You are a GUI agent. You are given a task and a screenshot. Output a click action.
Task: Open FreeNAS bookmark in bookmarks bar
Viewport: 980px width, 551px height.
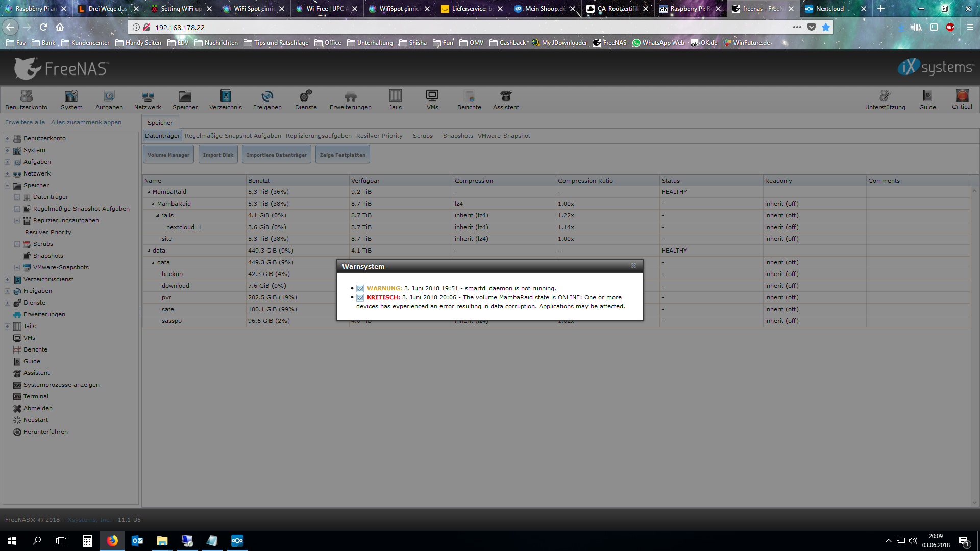point(609,43)
